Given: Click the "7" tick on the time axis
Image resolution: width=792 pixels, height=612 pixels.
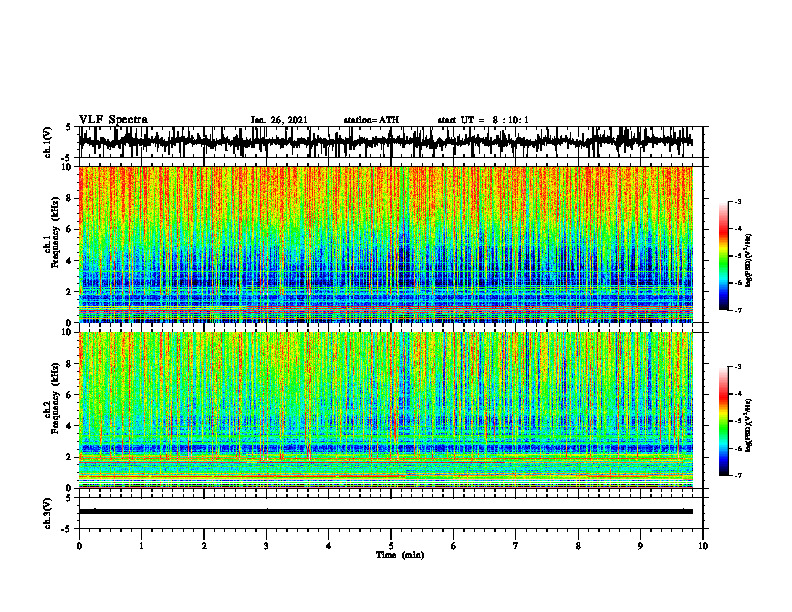Looking at the screenshot, I should tap(516, 546).
